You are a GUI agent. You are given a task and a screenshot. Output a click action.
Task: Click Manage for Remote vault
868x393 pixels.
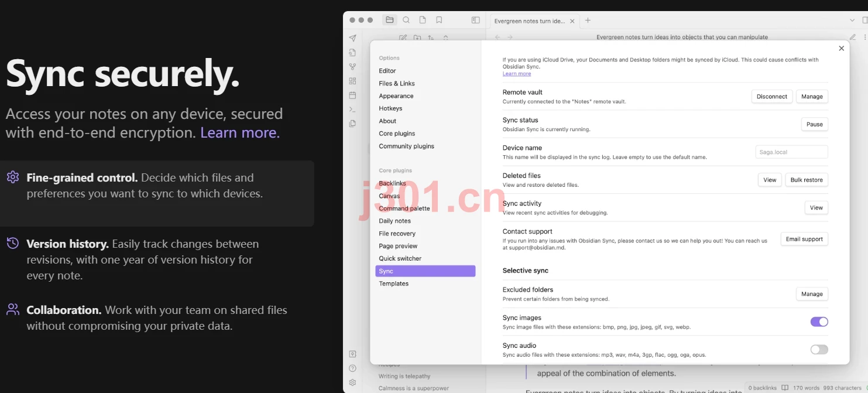coord(812,97)
